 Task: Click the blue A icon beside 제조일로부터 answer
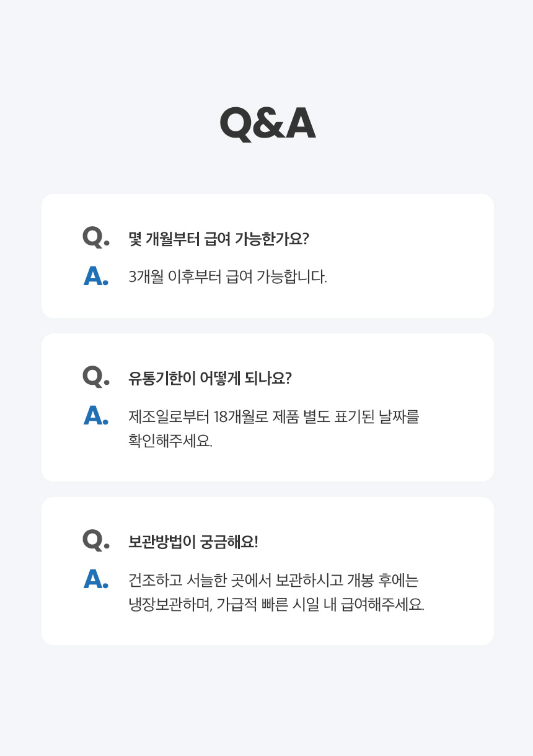[96, 416]
